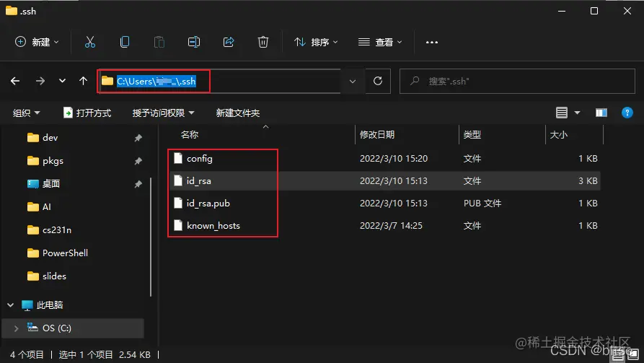Open the 授予访问权限 dropdown menu
This screenshot has height=363, width=644.
(163, 113)
